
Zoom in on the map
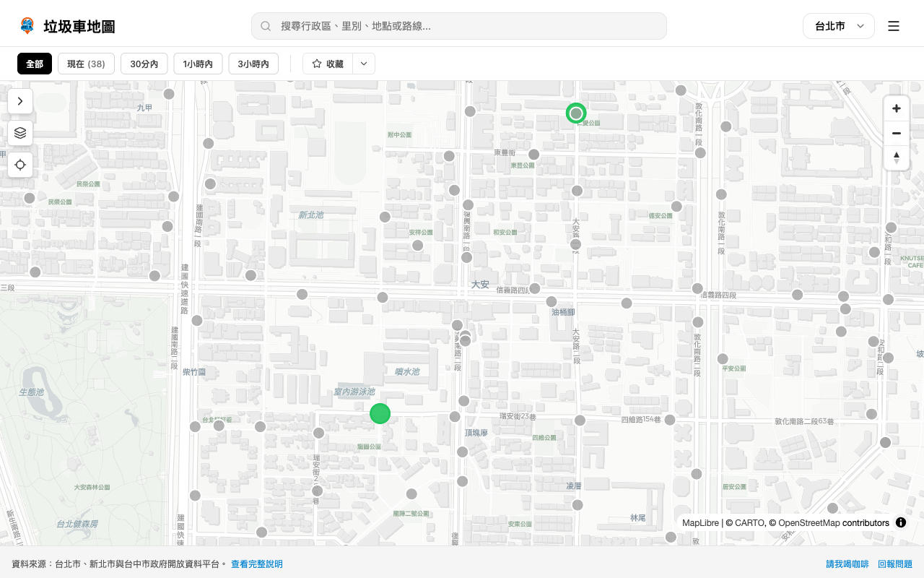coord(897,108)
